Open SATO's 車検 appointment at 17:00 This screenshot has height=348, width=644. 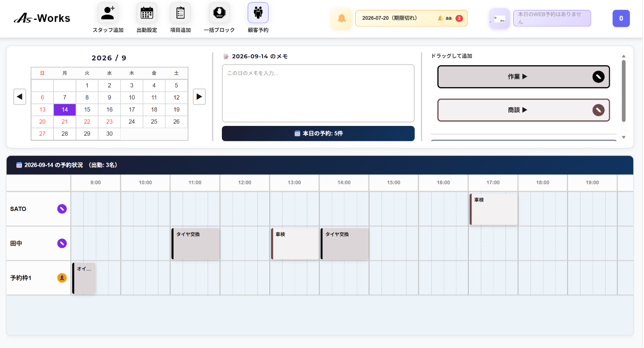[493, 209]
